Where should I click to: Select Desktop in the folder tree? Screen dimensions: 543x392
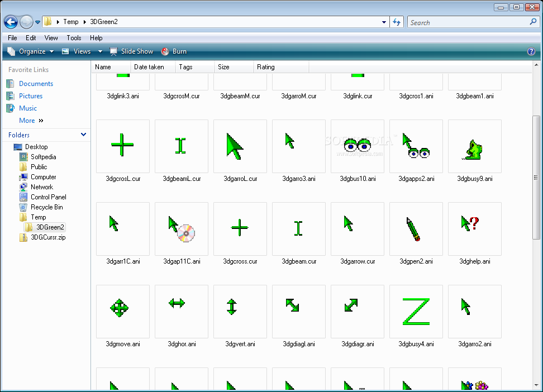pyautogui.click(x=36, y=147)
